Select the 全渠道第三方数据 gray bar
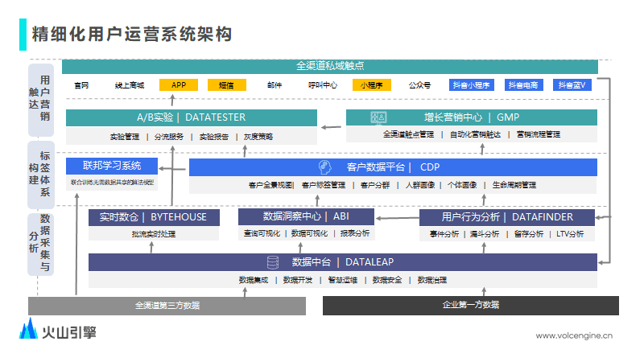Image resolution: width=644 pixels, height=362 pixels. pos(167,306)
